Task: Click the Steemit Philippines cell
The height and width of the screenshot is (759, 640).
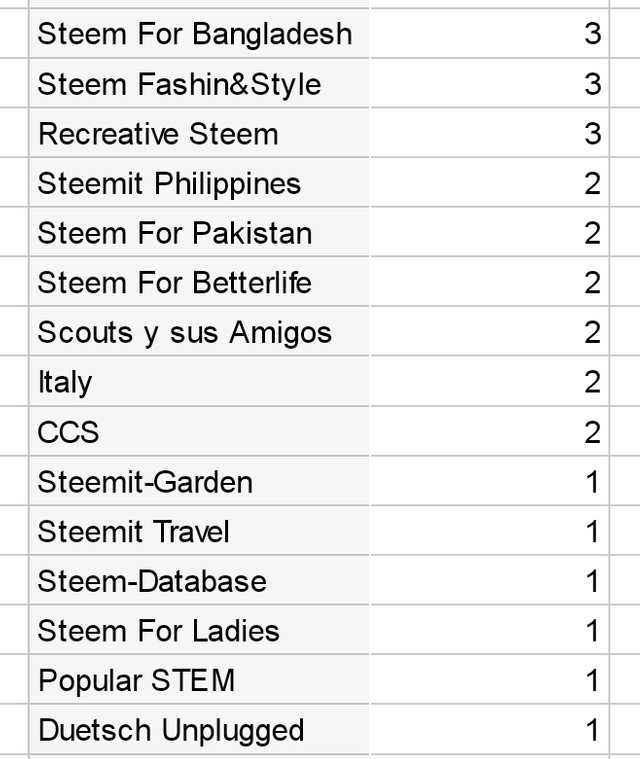Action: (x=199, y=183)
